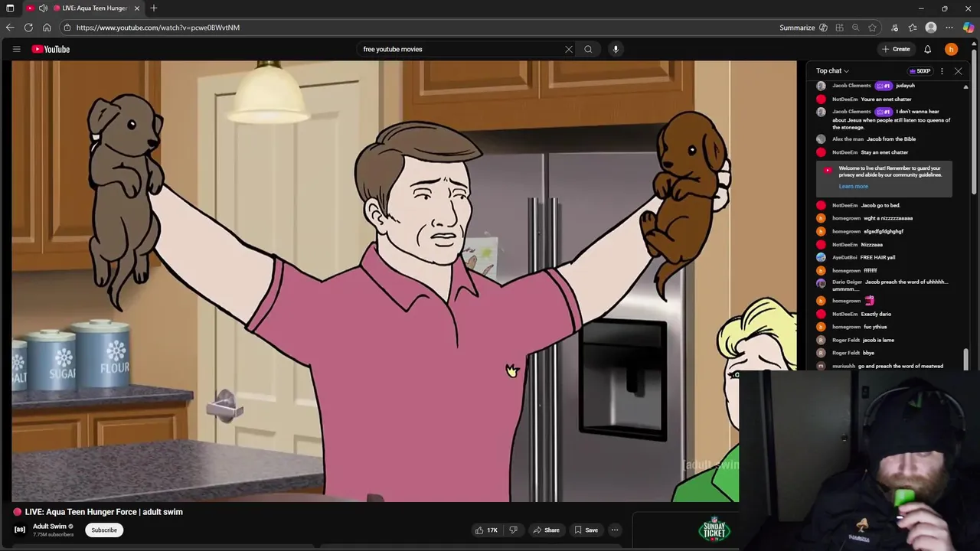Viewport: 980px width, 551px height.
Task: Click chat user Dario Geiger's avatar
Action: pos(821,282)
